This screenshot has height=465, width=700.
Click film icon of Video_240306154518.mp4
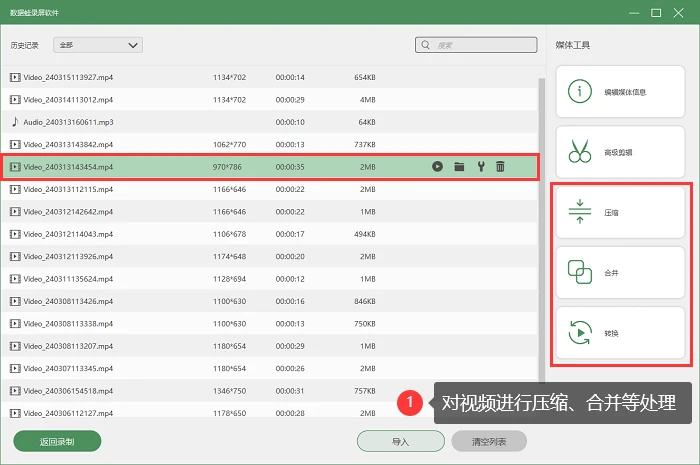click(x=15, y=391)
